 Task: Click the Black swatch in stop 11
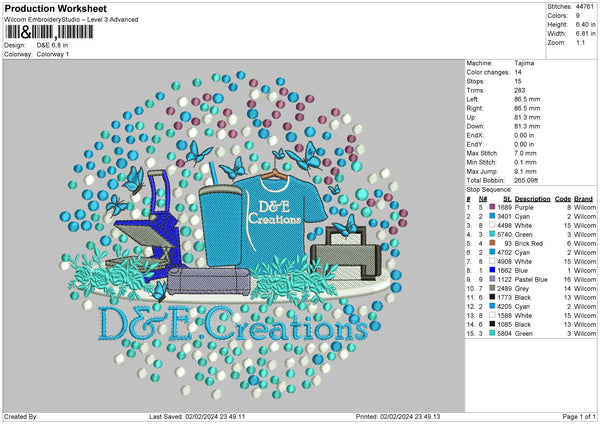(x=492, y=297)
